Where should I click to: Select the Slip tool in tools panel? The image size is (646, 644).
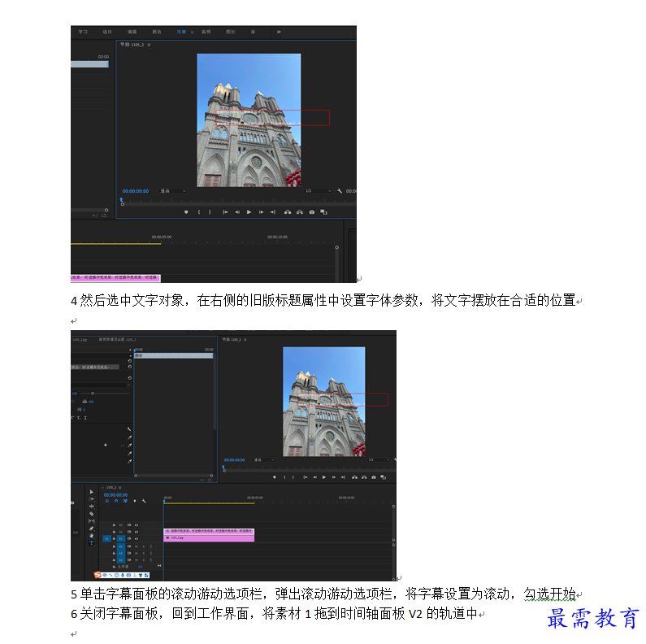(x=92, y=521)
